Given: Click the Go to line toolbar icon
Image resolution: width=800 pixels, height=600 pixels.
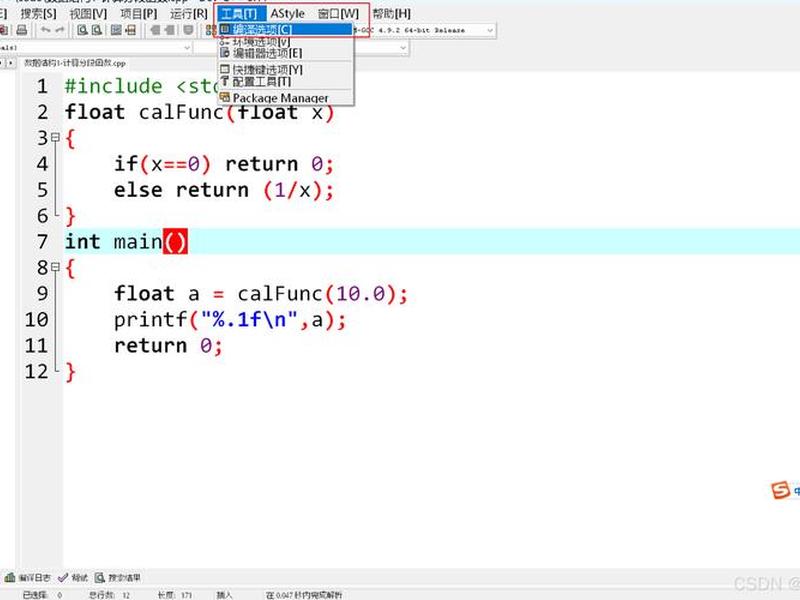Looking at the screenshot, I should tap(131, 30).
